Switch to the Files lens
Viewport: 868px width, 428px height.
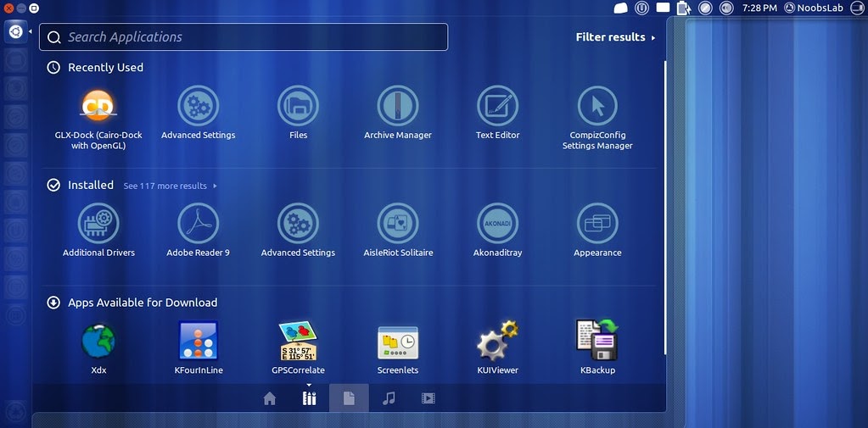click(x=349, y=398)
